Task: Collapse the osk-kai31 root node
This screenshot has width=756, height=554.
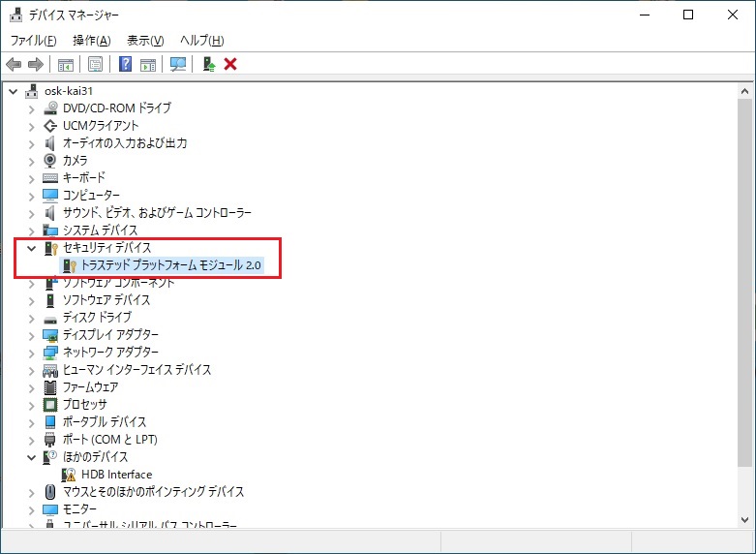Action: click(14, 91)
